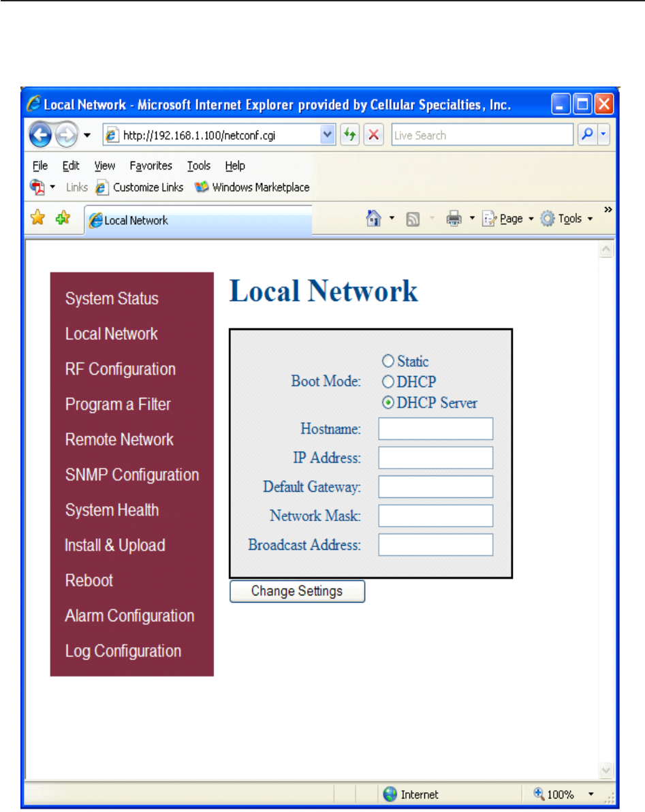
Task: Open the View menu
Action: (x=105, y=166)
